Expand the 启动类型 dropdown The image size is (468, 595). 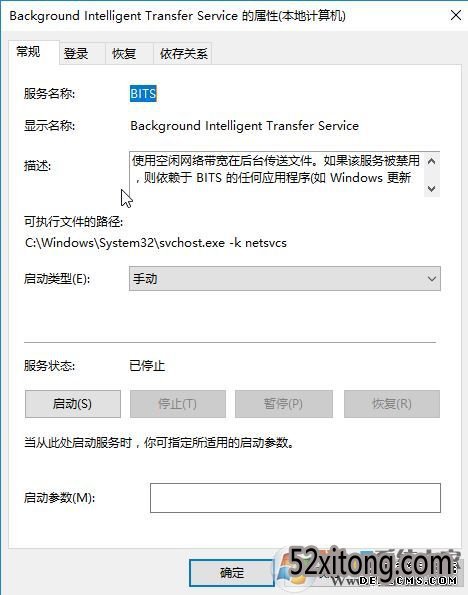point(285,279)
